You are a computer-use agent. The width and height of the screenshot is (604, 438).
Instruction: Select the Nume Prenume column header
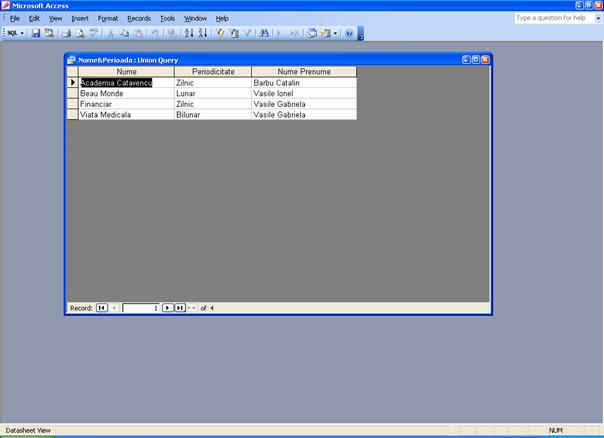303,72
